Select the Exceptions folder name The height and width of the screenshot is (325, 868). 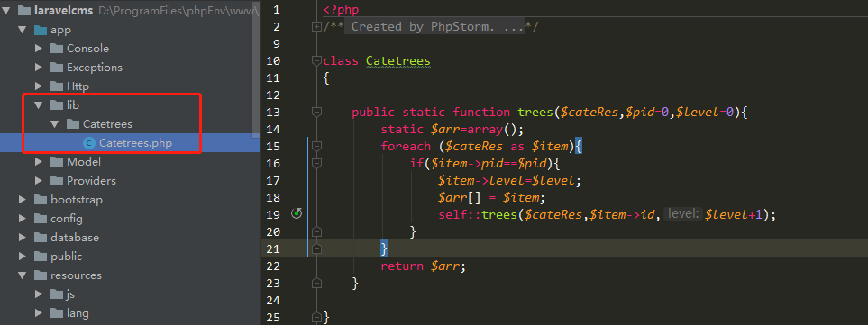(x=95, y=68)
